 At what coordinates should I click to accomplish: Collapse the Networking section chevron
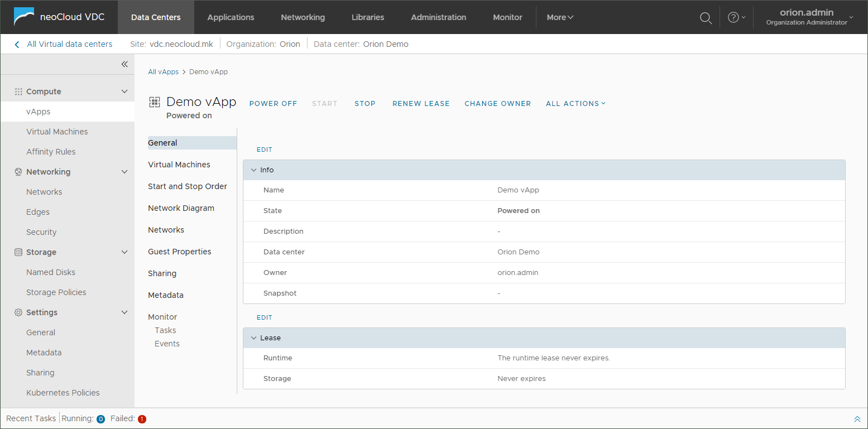point(124,172)
